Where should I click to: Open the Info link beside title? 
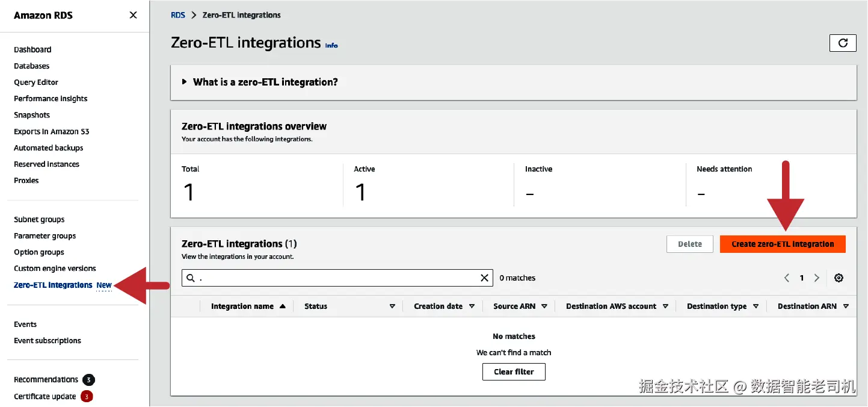point(331,45)
